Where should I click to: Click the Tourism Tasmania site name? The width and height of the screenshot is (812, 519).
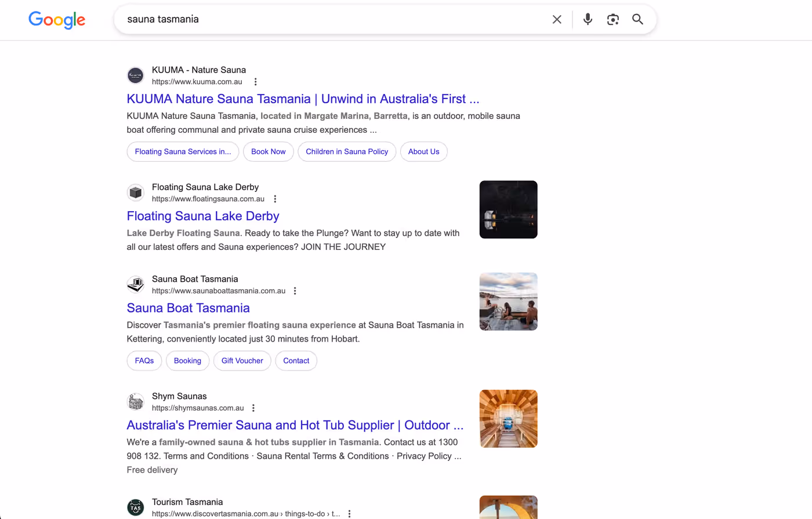point(187,502)
